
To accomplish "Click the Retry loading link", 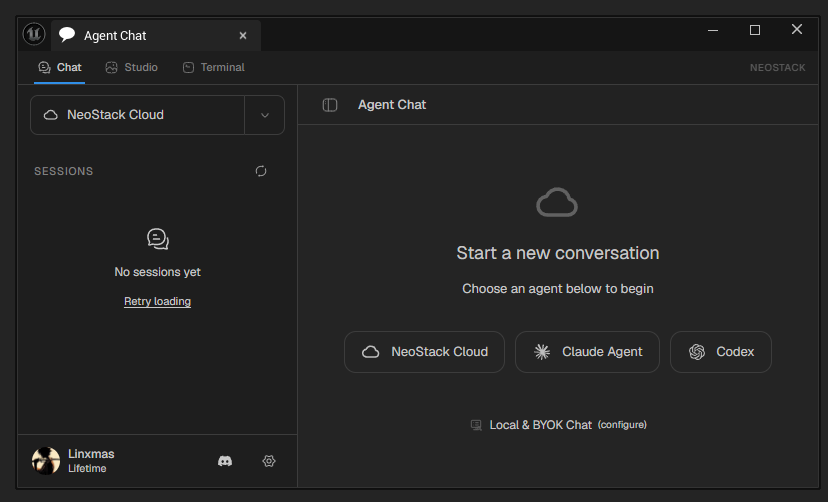I will coord(157,301).
